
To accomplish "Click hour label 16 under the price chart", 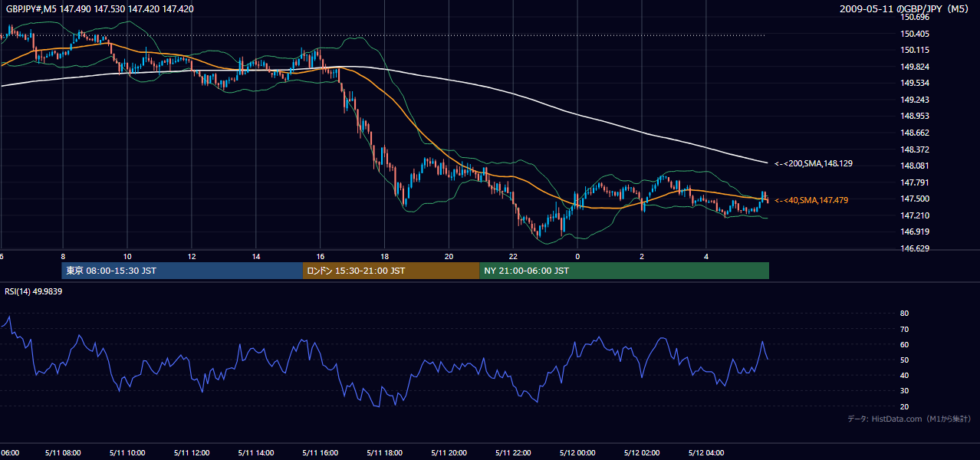I will 321,257.
